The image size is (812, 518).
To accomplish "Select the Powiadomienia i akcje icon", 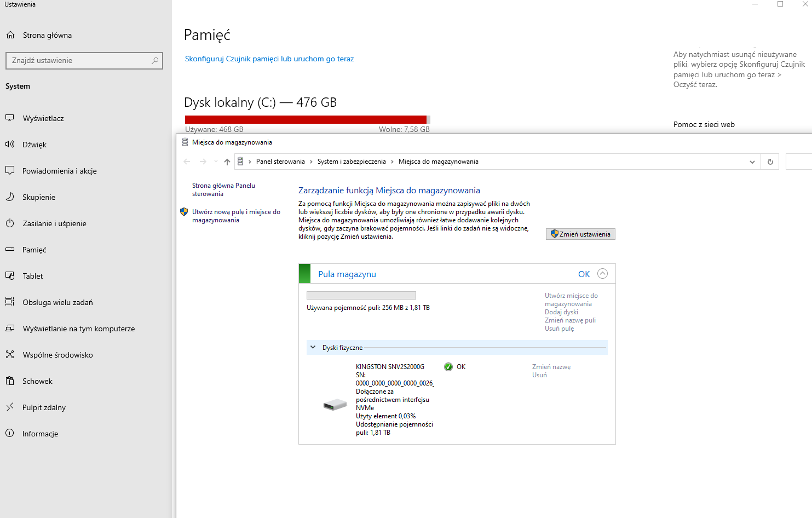I will pos(10,171).
